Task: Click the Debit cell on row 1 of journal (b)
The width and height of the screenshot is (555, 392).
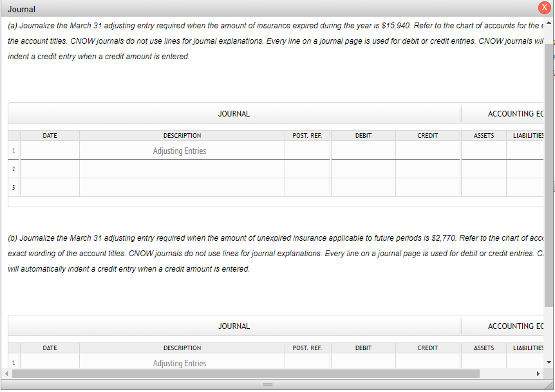Action: 363,362
